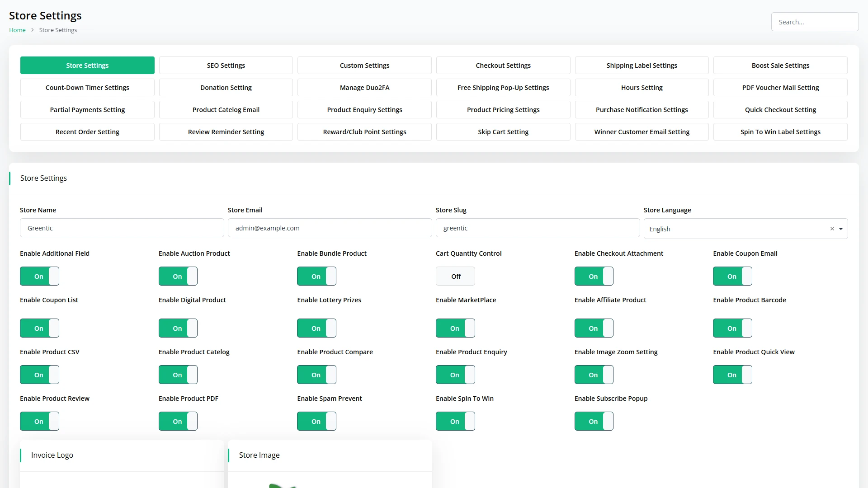Screen dimensions: 868x488
Task: Toggle Enable Product PDF switch
Action: coord(178,421)
